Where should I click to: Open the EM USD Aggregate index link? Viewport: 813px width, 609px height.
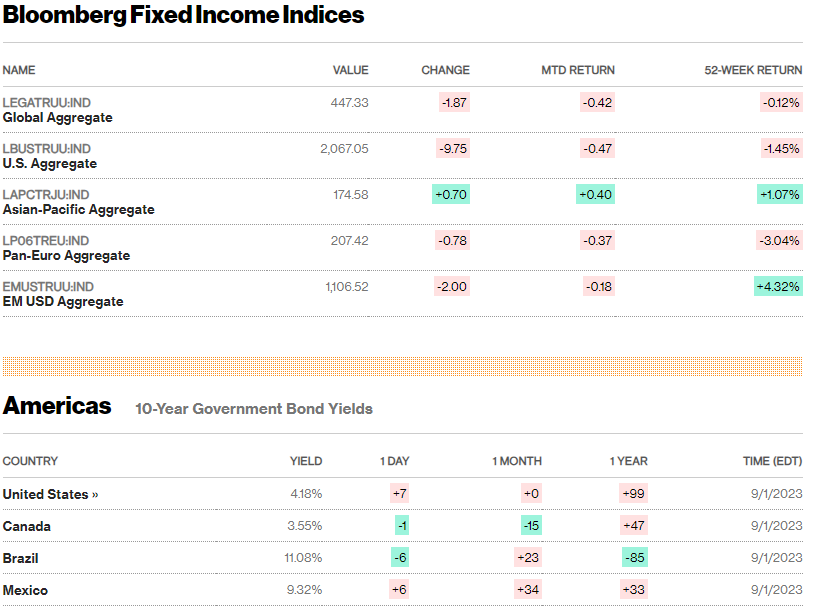point(63,302)
